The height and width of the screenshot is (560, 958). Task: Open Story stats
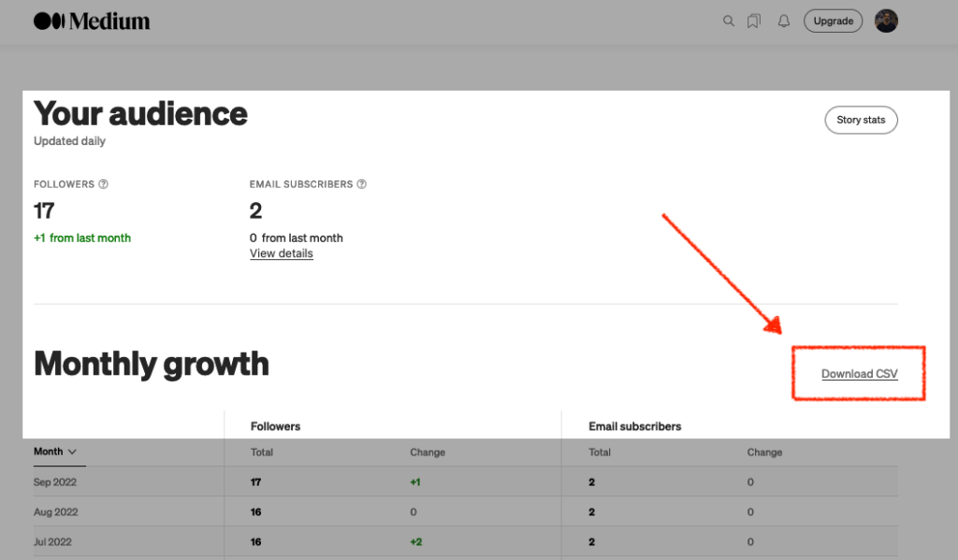pyautogui.click(x=860, y=120)
